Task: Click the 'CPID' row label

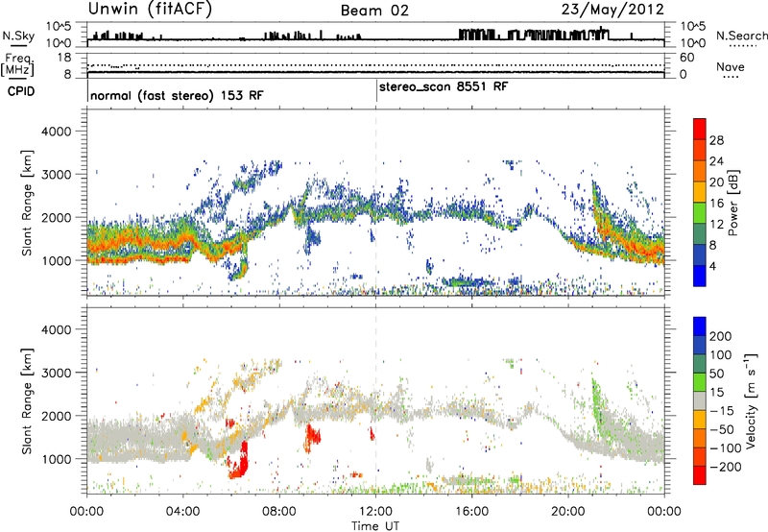Action: (21, 91)
